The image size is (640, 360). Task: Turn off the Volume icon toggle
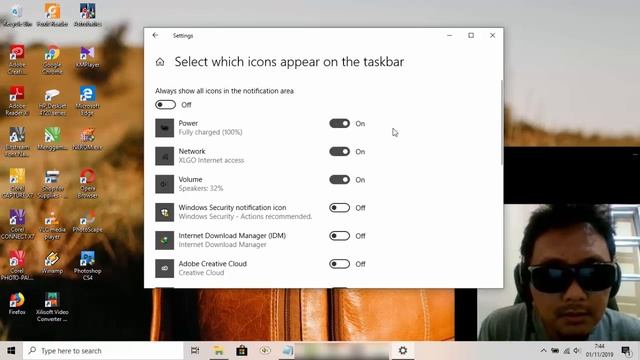click(x=340, y=180)
